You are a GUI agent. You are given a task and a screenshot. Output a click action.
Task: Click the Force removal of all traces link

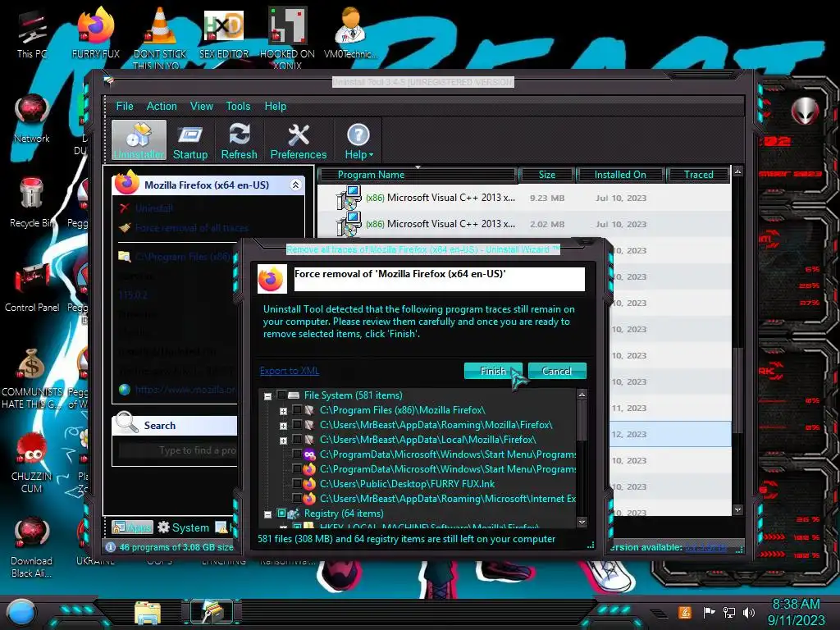192,228
